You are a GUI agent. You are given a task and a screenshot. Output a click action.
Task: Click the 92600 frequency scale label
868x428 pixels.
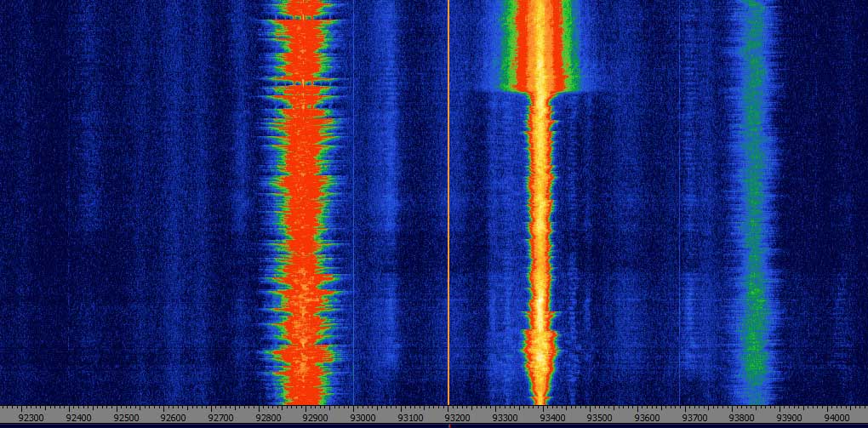point(174,418)
